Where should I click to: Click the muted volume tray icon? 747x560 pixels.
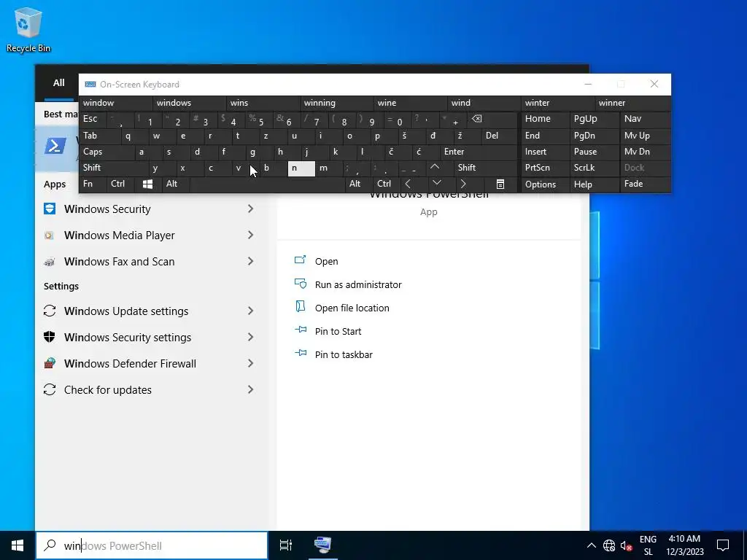click(626, 545)
